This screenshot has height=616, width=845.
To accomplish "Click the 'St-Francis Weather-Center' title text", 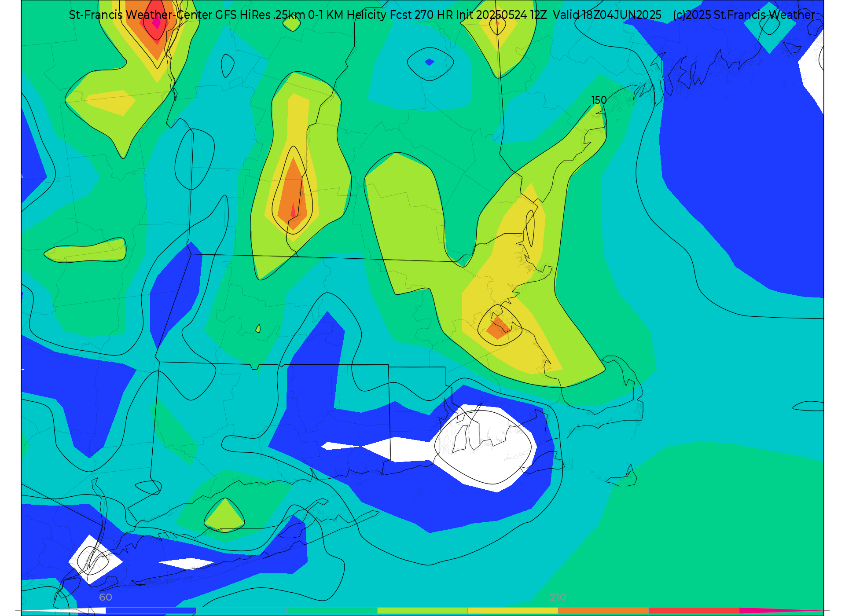I will [x=141, y=15].
